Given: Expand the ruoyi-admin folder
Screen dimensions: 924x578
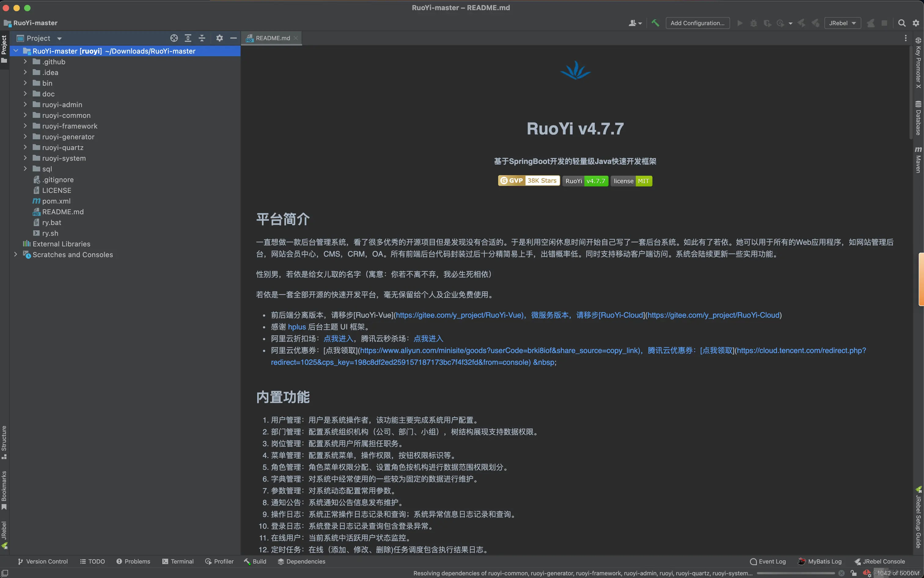Looking at the screenshot, I should [25, 104].
